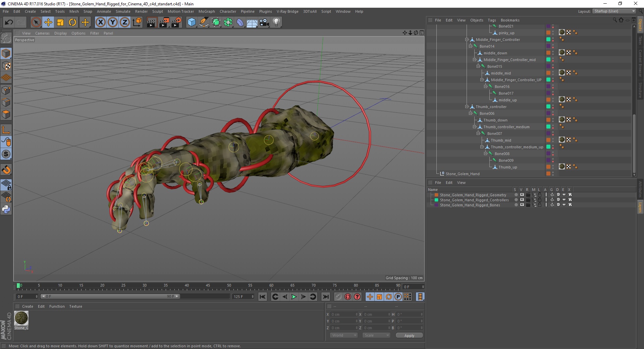The width and height of the screenshot is (644, 349).
Task: Collapse Middle_Finger_Controller_UP node
Action: [482, 80]
